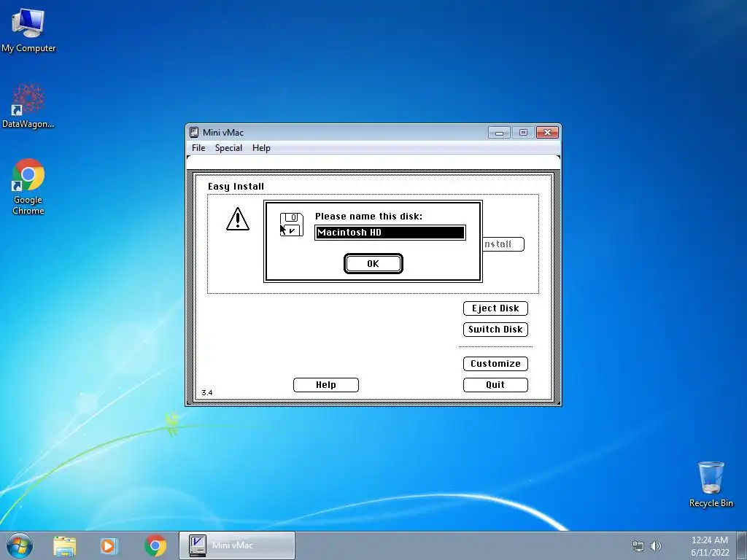This screenshot has height=560, width=747.
Task: Open Windows Media Player from the taskbar
Action: click(x=109, y=545)
